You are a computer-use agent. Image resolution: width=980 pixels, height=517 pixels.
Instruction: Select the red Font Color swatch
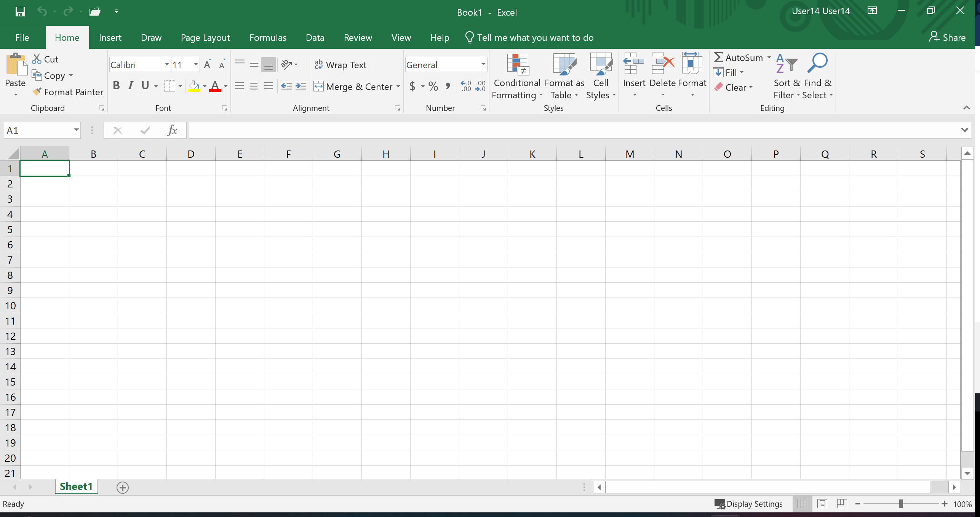(215, 86)
